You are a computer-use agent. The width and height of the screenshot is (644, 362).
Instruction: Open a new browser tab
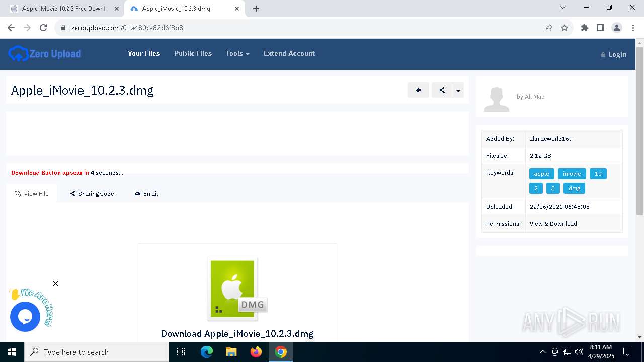[x=256, y=9]
